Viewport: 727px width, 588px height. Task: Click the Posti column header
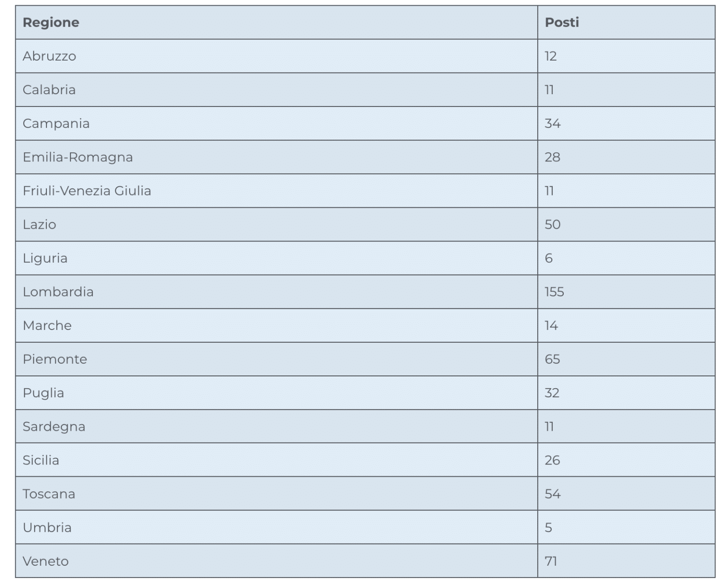coord(562,23)
